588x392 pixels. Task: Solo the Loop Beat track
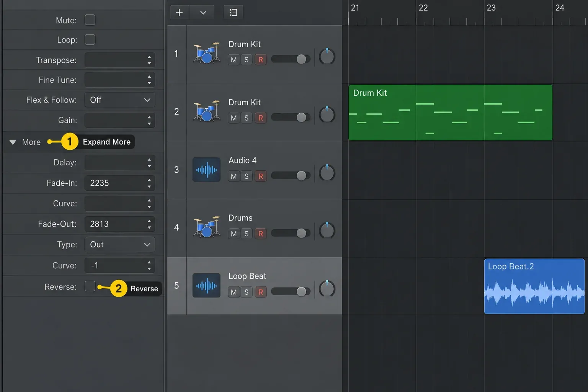[247, 292]
